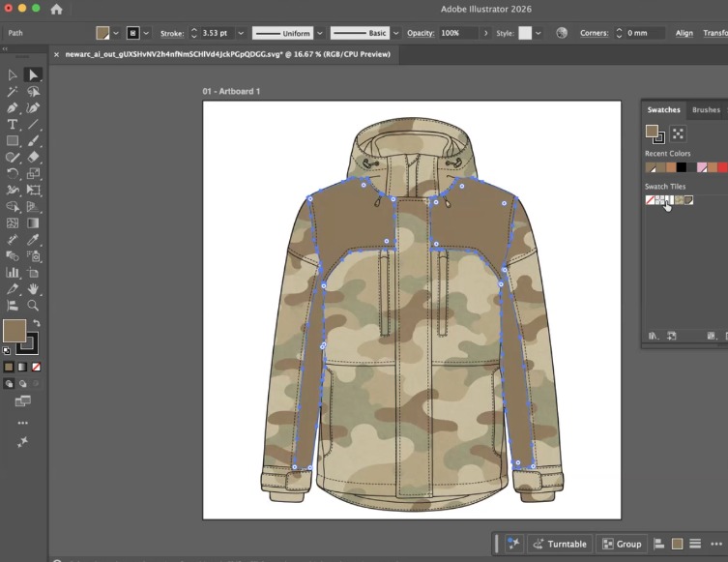This screenshot has height=562, width=728.
Task: Open fill color dropdown in control bar
Action: tap(116, 34)
